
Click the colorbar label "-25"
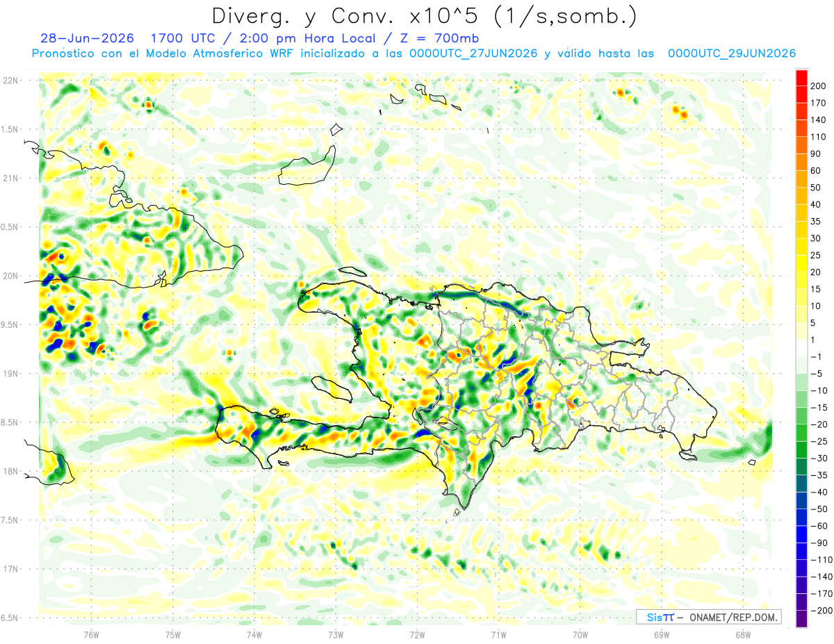pos(820,441)
